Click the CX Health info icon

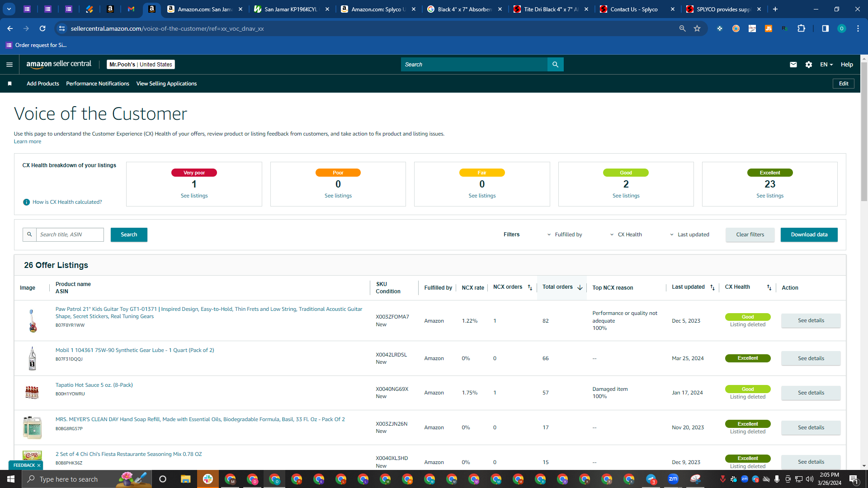26,202
